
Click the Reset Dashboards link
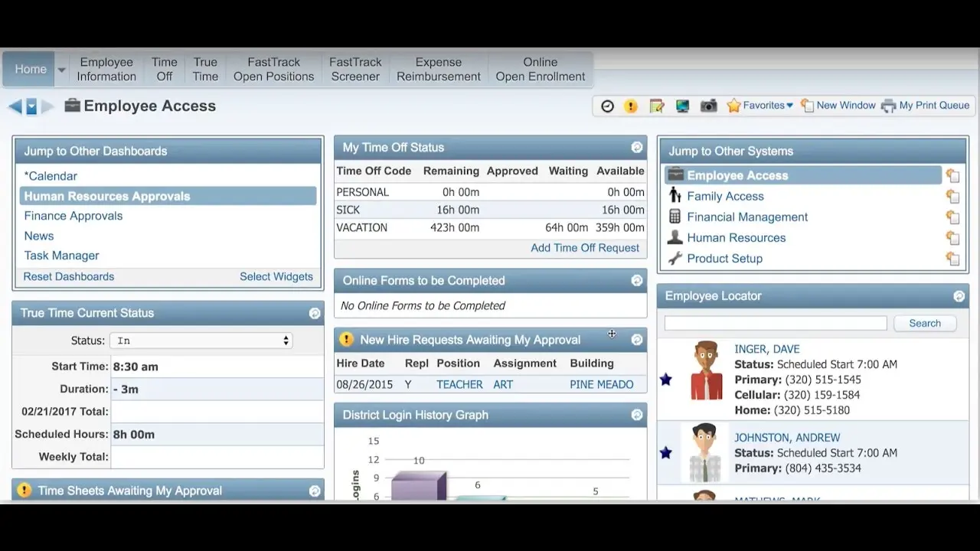click(x=69, y=276)
